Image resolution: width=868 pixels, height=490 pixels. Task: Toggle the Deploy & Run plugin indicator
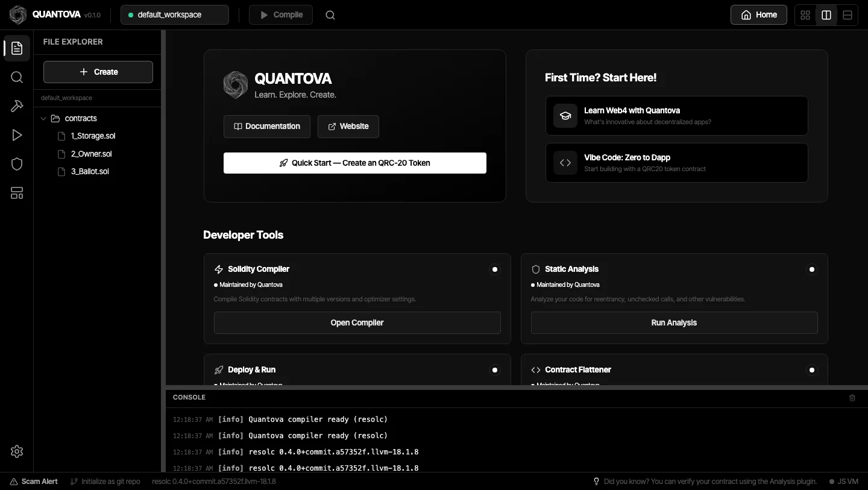[x=495, y=370]
